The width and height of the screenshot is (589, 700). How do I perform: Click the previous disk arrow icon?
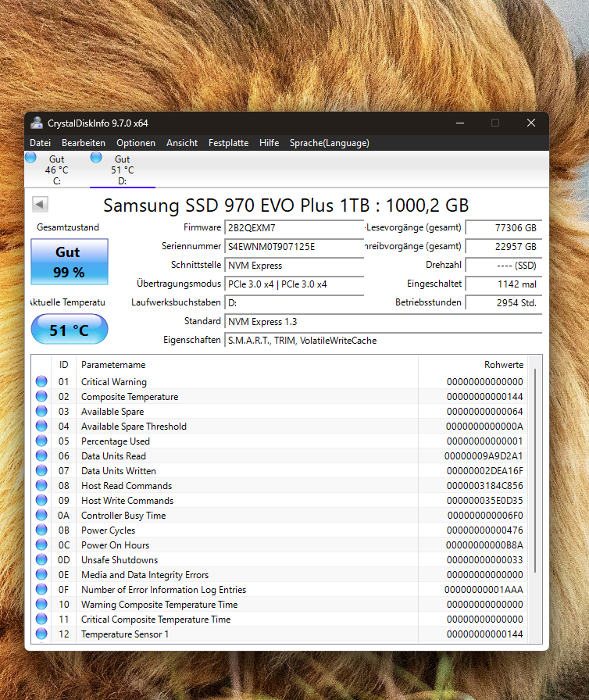coord(40,205)
